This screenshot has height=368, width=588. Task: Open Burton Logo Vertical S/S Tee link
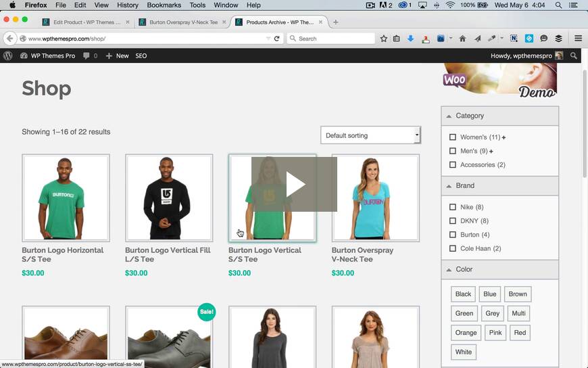click(x=264, y=254)
